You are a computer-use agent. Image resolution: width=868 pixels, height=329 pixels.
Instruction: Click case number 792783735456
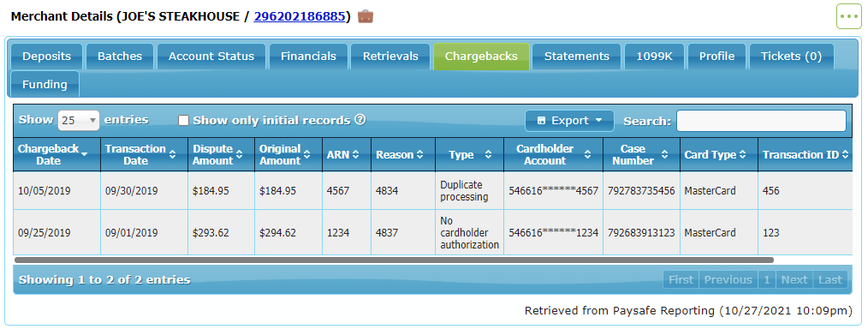[641, 191]
